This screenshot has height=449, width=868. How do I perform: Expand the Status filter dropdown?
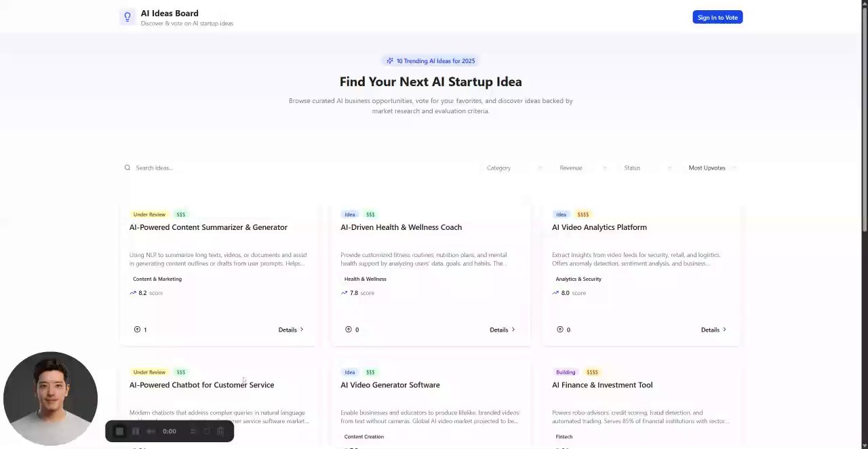(647, 168)
